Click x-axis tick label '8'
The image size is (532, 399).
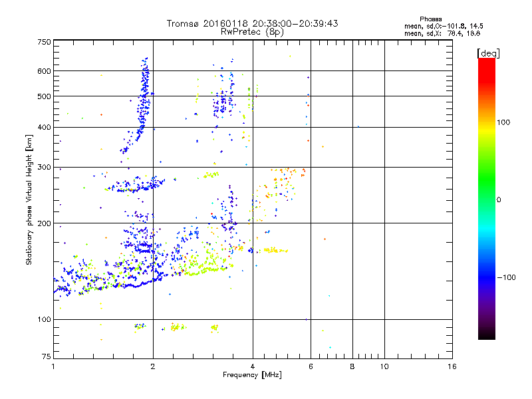[352, 366]
